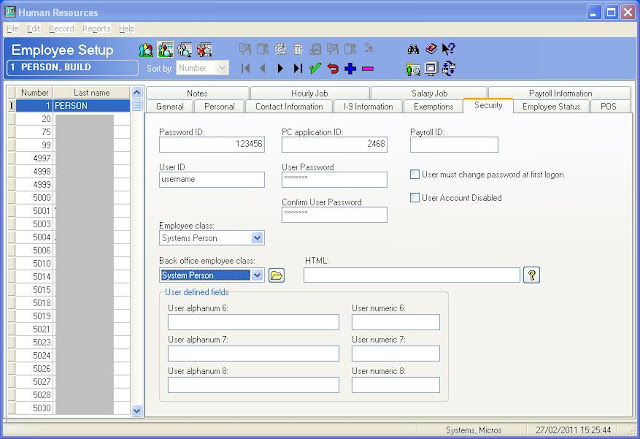640x439 pixels.
Task: Delete the record with the magenta minus
Action: (x=368, y=69)
